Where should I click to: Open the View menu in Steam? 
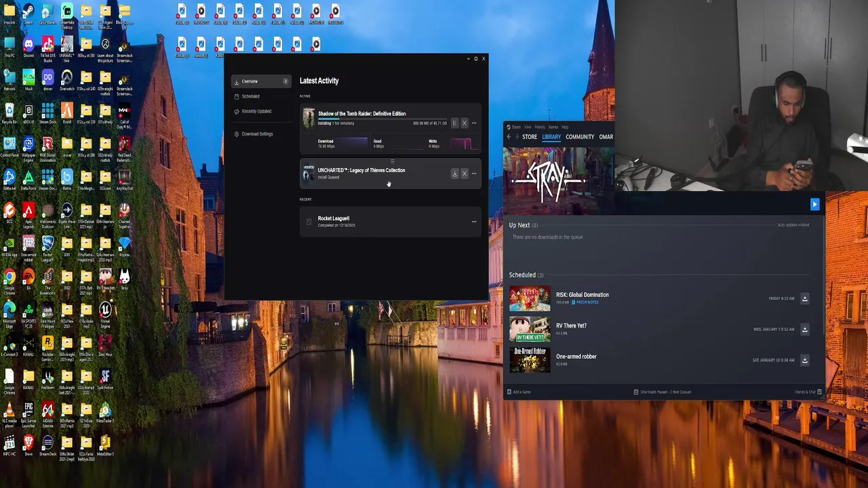pyautogui.click(x=528, y=127)
